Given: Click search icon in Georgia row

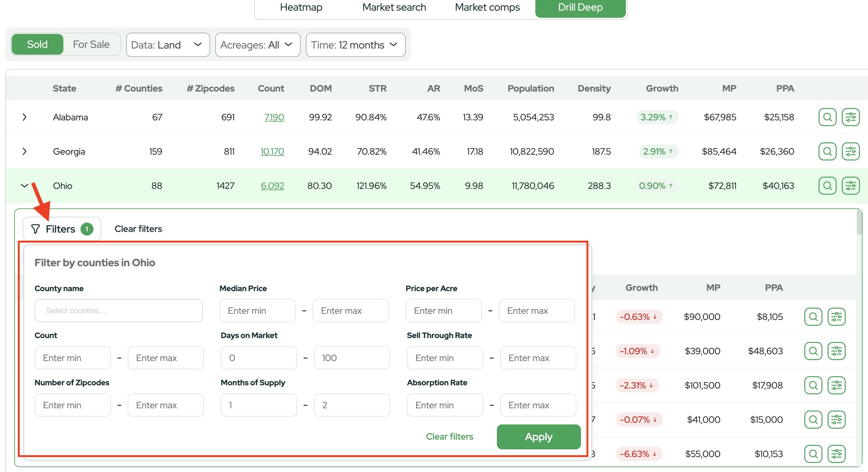Looking at the screenshot, I should click(827, 151).
